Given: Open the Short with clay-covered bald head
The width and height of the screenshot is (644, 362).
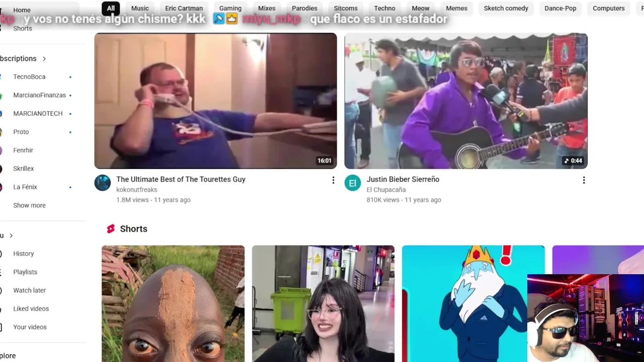Looking at the screenshot, I should tap(173, 304).
